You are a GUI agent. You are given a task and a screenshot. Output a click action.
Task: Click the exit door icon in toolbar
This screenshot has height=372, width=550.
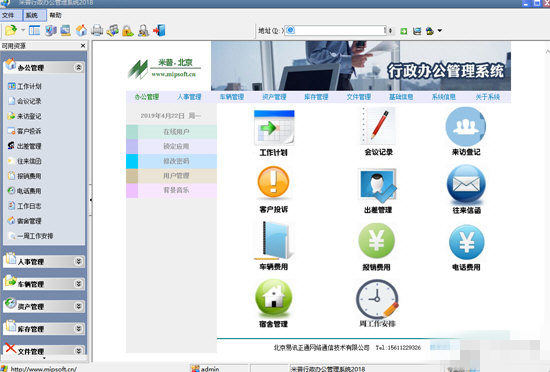159,31
